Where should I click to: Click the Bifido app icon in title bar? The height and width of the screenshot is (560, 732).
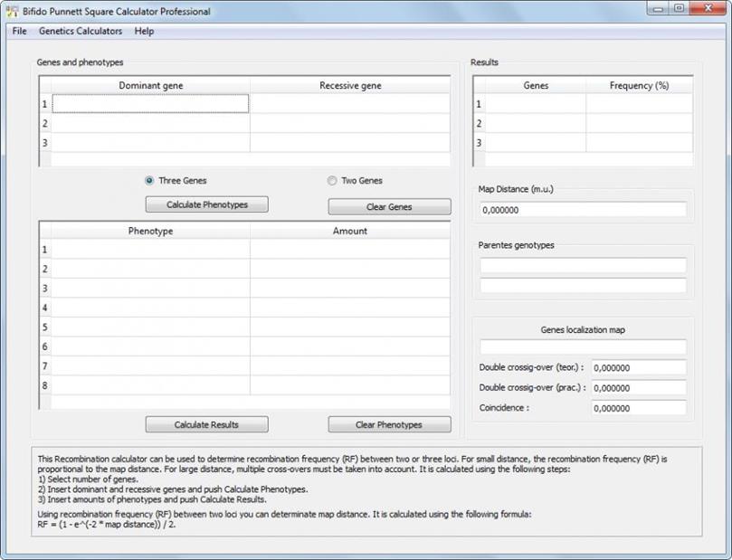(12, 11)
